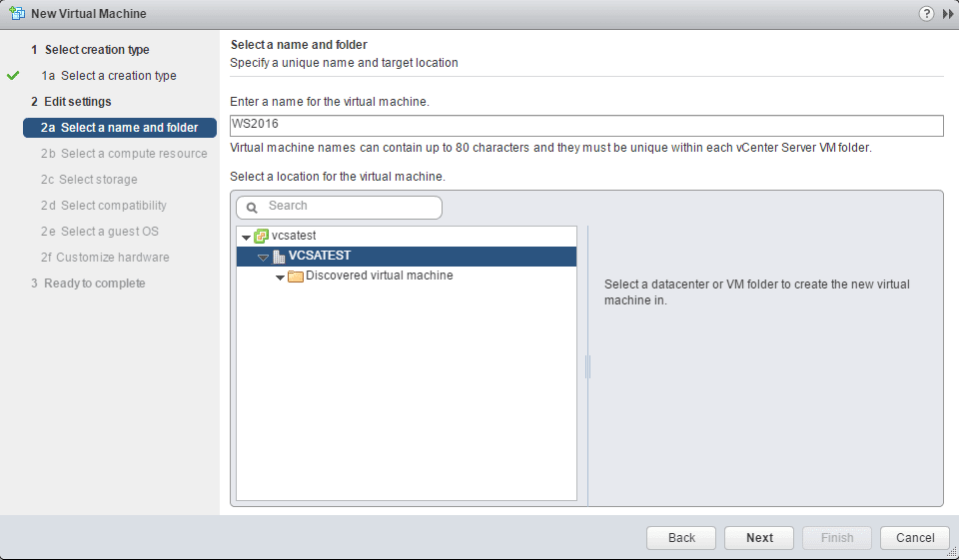Click the vertical pane splitter handle

588,366
